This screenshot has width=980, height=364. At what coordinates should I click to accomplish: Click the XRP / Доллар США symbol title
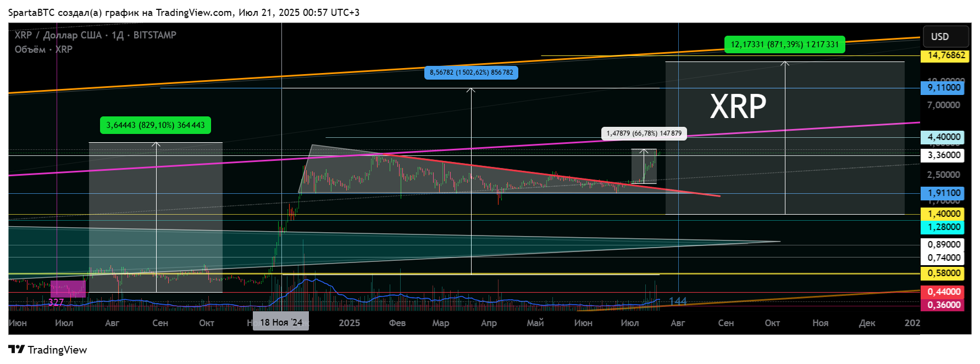96,35
